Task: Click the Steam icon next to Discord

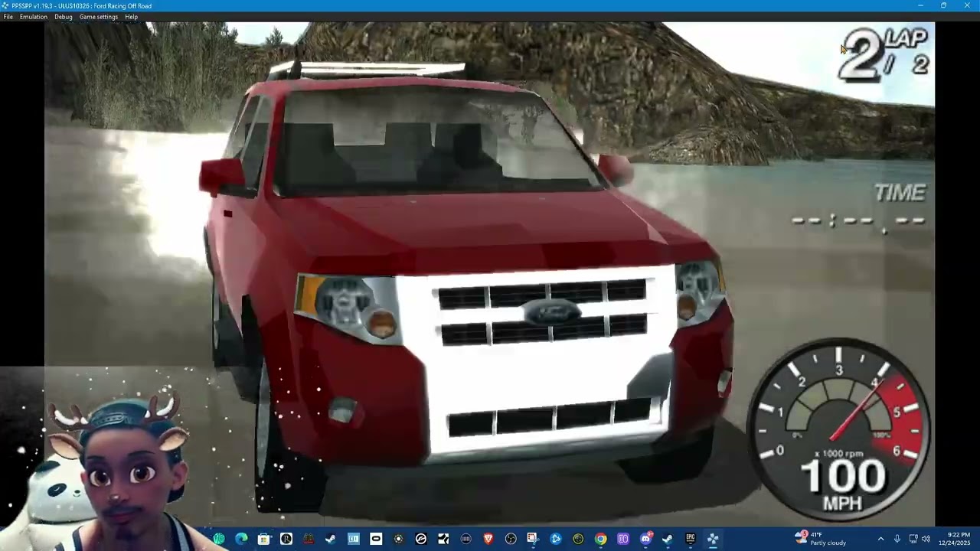Action: pos(667,539)
